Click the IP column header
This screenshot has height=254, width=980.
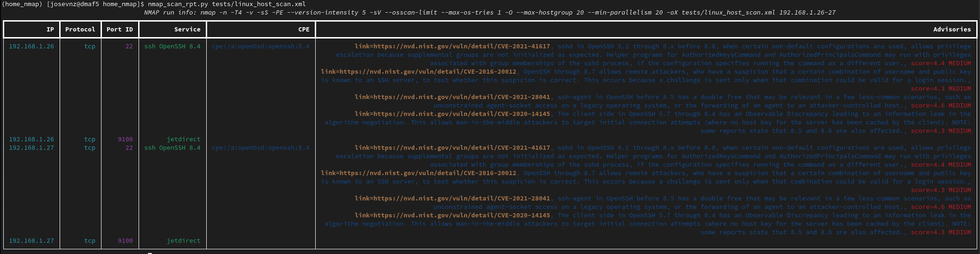(50, 29)
